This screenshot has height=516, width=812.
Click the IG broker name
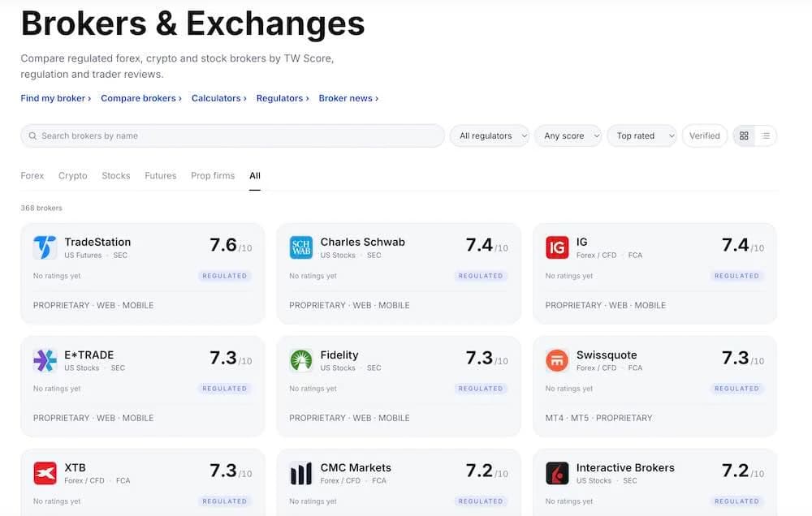581,242
